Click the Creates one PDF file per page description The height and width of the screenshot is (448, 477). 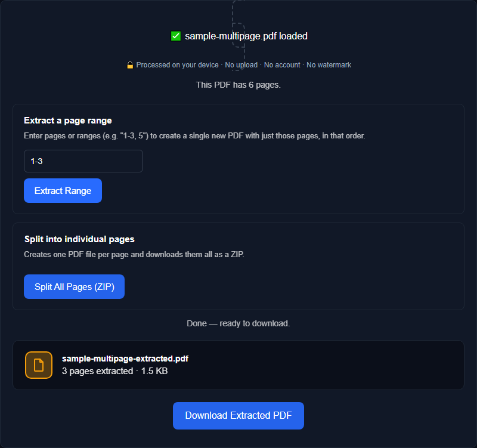click(134, 255)
